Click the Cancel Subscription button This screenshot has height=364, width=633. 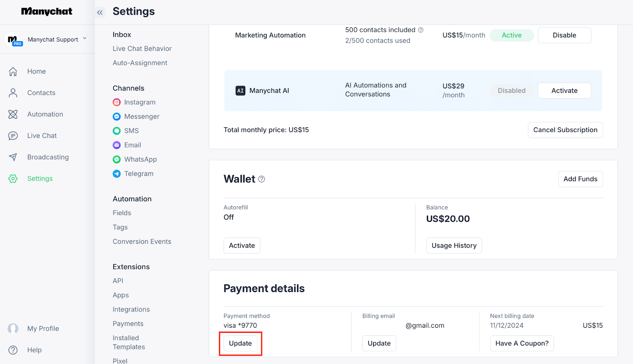point(565,130)
